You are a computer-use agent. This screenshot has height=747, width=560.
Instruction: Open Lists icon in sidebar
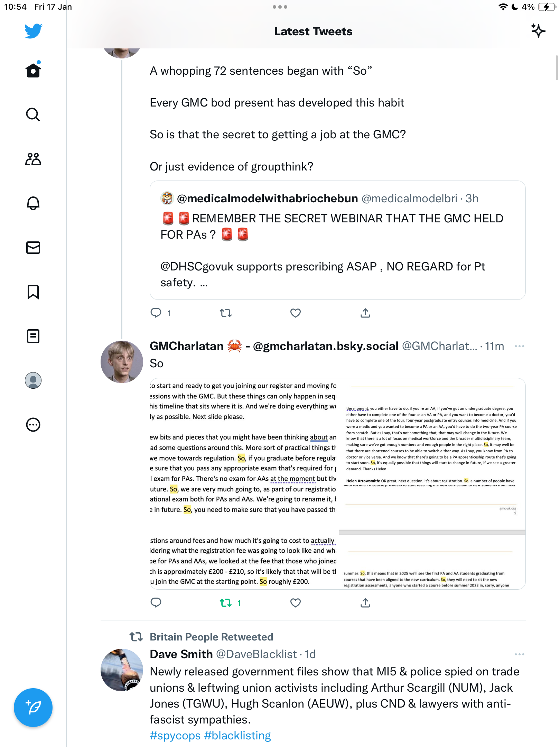coord(33,336)
